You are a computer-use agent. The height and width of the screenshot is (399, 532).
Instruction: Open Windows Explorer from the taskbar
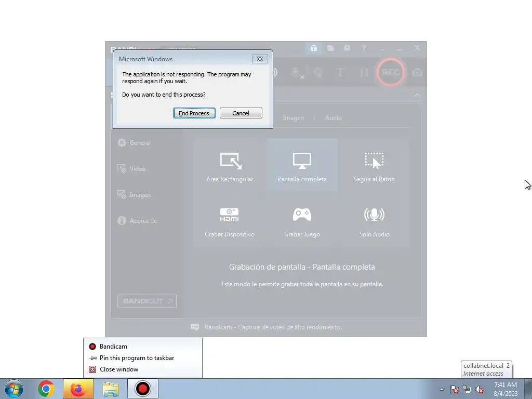(111, 389)
